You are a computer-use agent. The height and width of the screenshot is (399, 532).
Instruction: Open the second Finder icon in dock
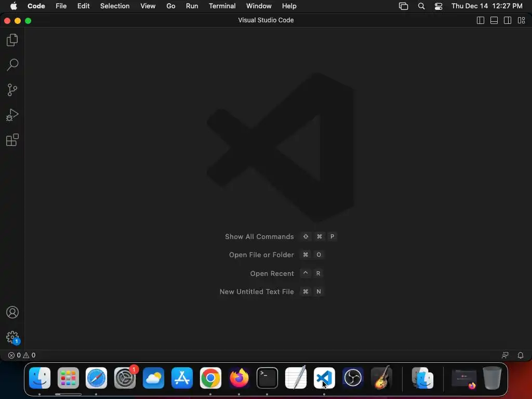click(x=422, y=378)
